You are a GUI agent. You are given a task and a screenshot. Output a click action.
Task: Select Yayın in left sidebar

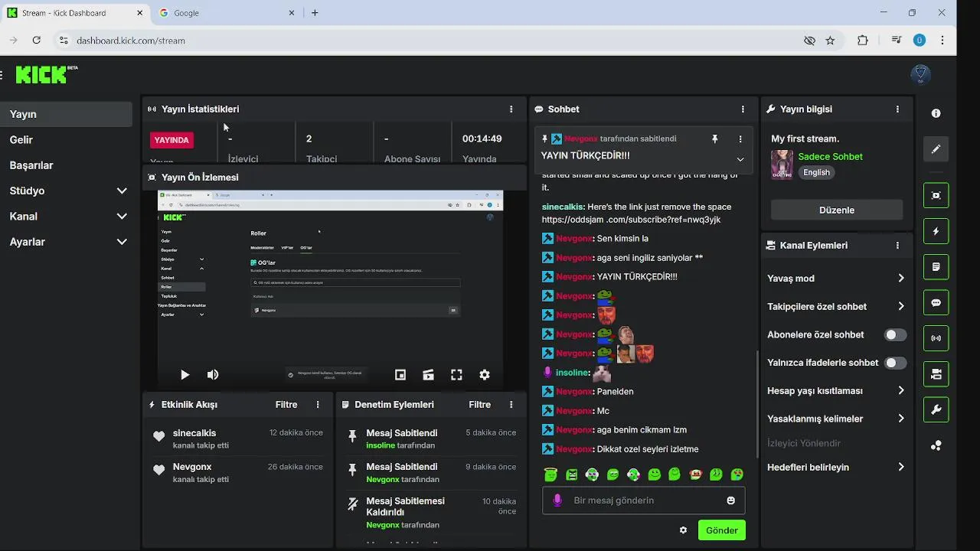66,114
